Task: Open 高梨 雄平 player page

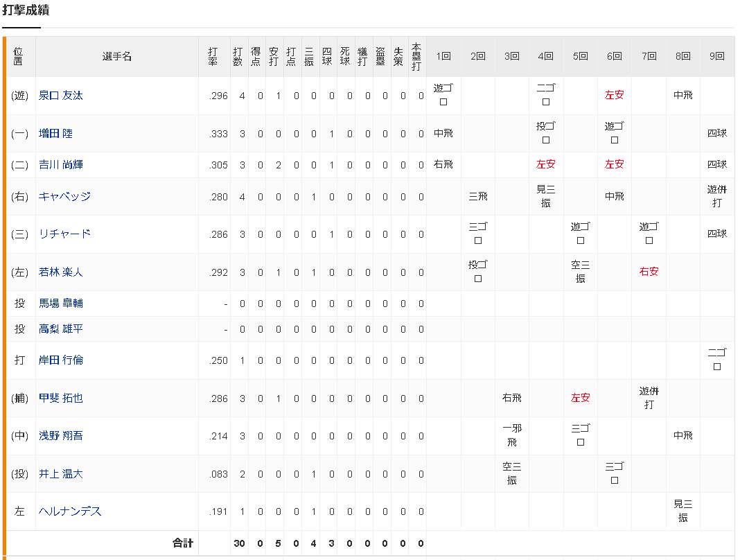Action: pos(61,329)
